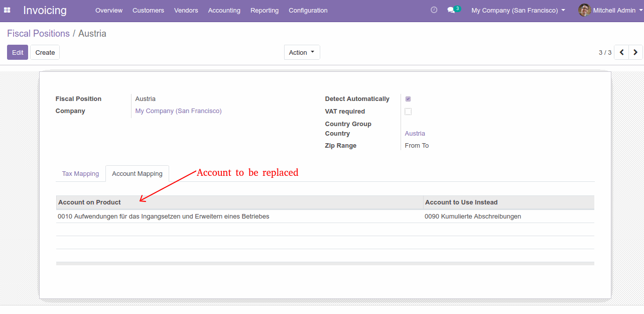
Task: Open the Reporting menu
Action: (x=265, y=10)
